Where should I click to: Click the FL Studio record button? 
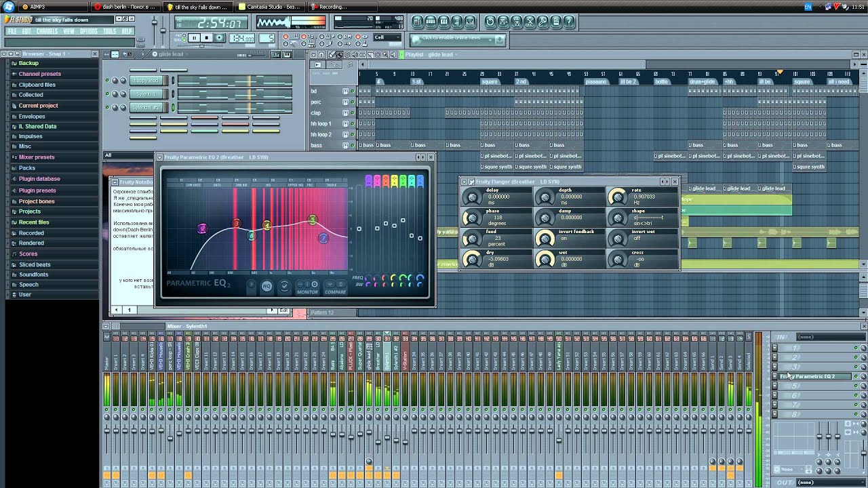(x=219, y=38)
